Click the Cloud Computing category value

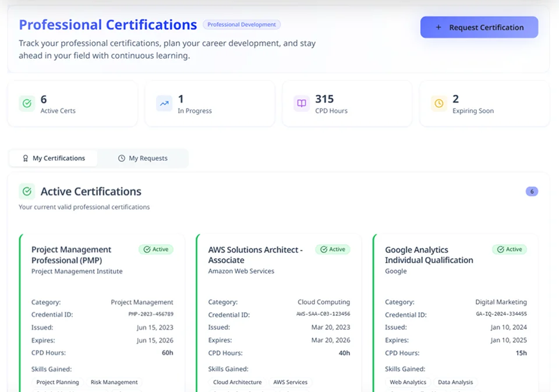pyautogui.click(x=324, y=302)
